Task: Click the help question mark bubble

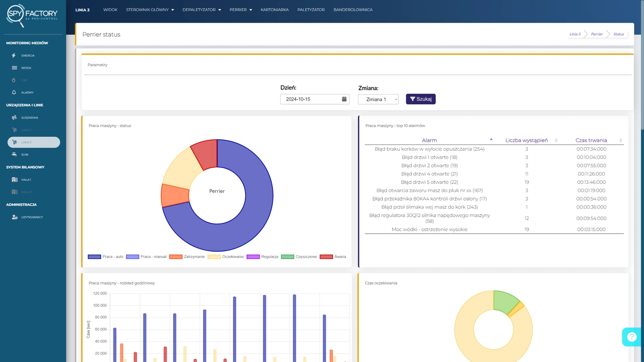Action: pos(632,337)
